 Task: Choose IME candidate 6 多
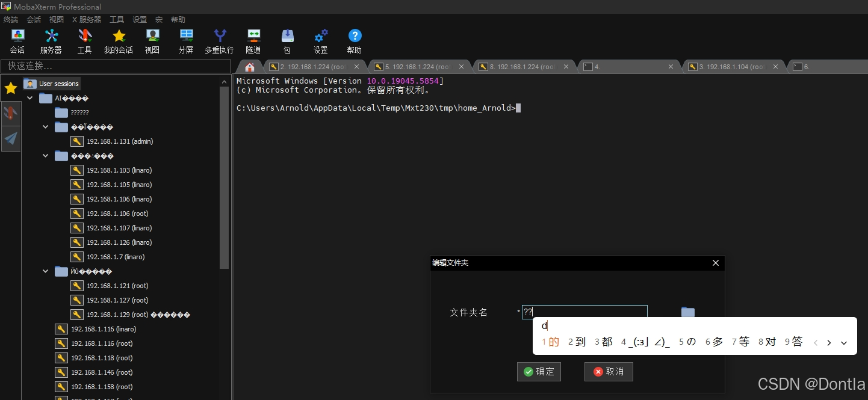tap(714, 342)
